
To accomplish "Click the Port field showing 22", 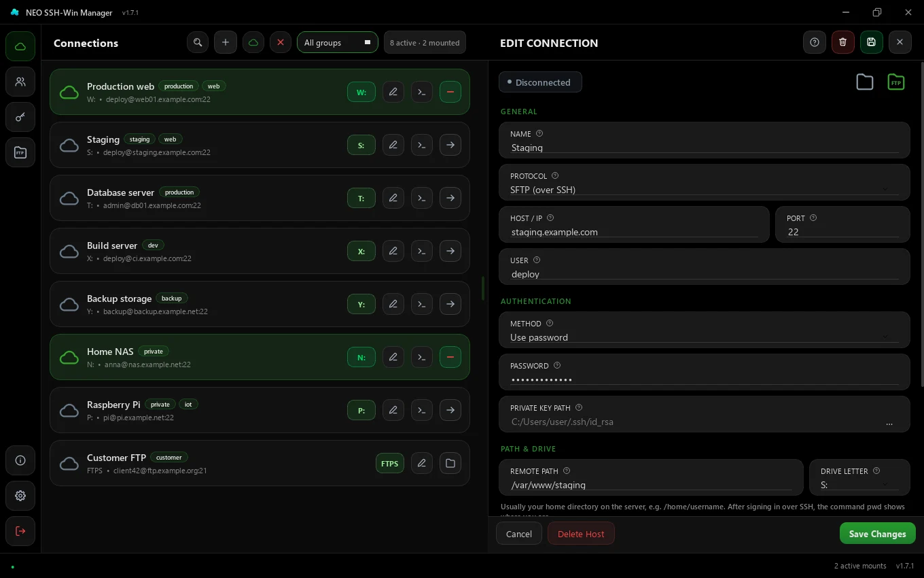I will point(842,224).
